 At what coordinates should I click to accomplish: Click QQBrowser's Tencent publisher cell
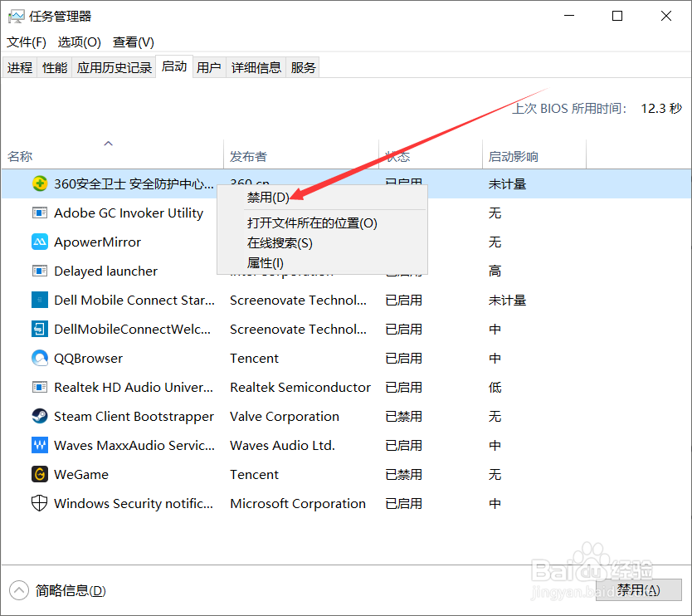254,358
